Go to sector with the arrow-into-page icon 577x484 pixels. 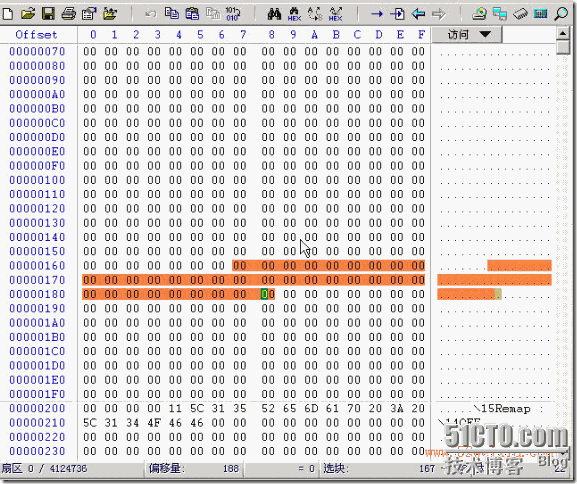(397, 14)
